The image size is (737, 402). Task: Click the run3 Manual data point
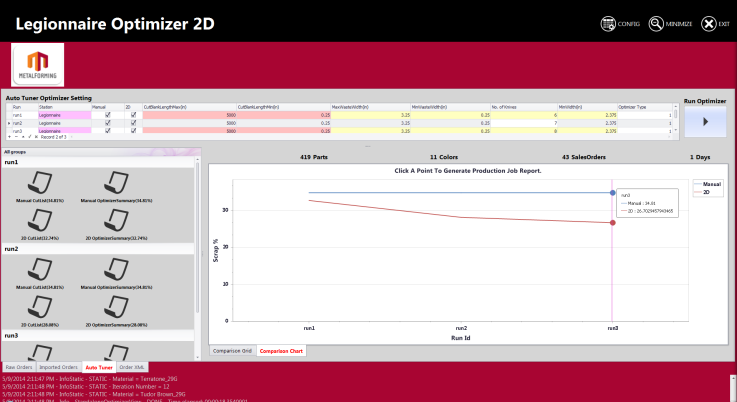[612, 193]
